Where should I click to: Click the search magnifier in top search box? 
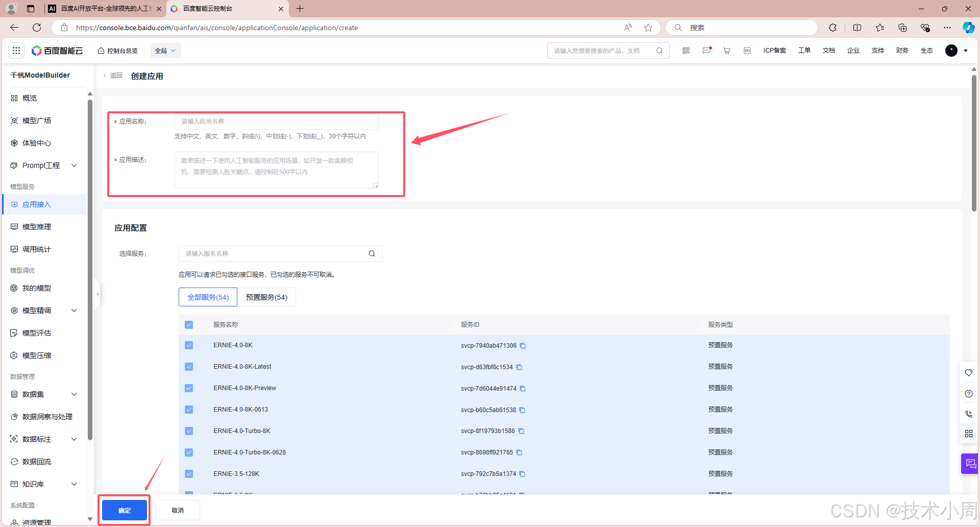point(659,51)
